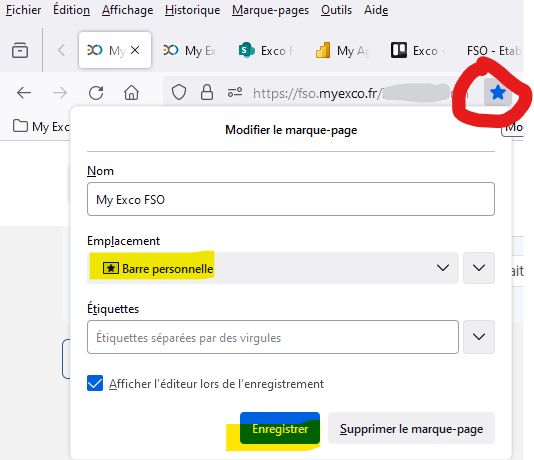Click the padlock site security icon
This screenshot has height=460, width=534.
coord(207,92)
